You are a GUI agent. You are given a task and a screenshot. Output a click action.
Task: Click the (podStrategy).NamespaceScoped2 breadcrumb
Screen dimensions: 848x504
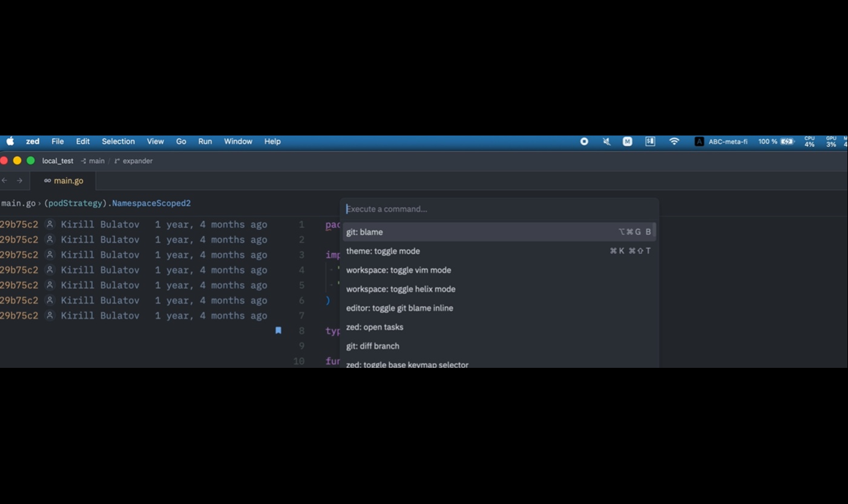pos(117,203)
